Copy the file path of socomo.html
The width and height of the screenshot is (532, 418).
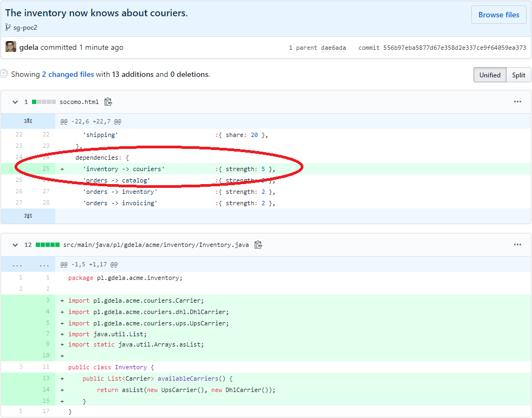pyautogui.click(x=107, y=102)
